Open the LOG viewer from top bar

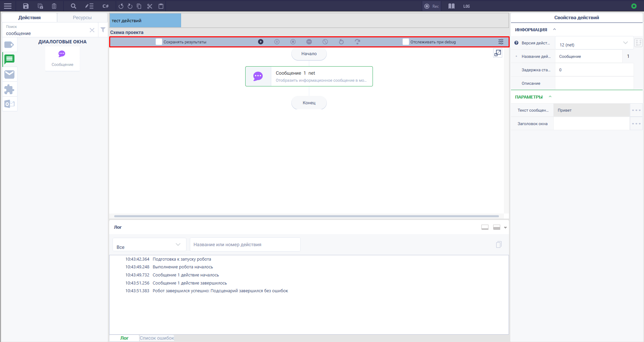click(467, 6)
